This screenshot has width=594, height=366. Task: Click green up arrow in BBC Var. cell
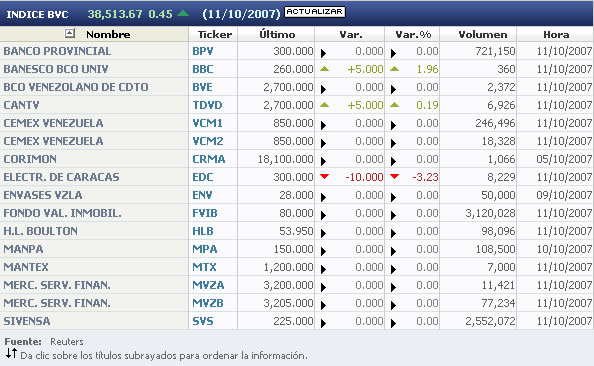324,69
